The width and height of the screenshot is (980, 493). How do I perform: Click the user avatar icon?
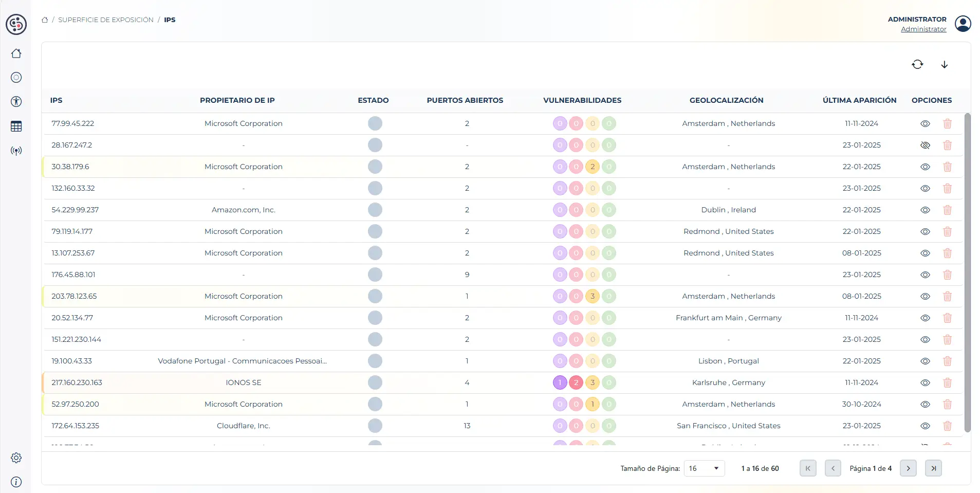point(963,24)
